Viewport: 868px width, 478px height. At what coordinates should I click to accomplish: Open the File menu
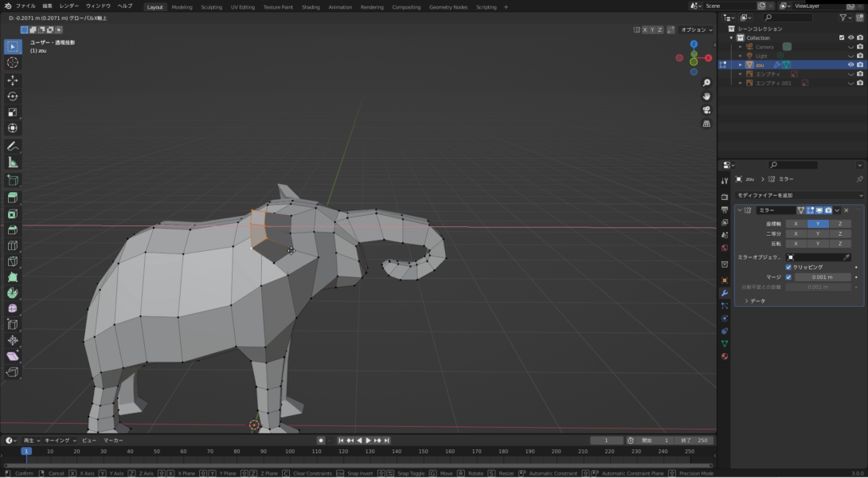[25, 6]
